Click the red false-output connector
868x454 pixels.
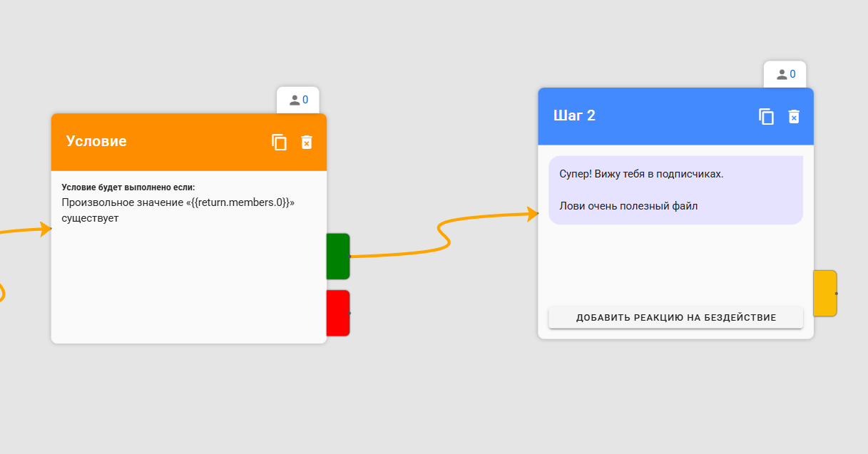[338, 312]
